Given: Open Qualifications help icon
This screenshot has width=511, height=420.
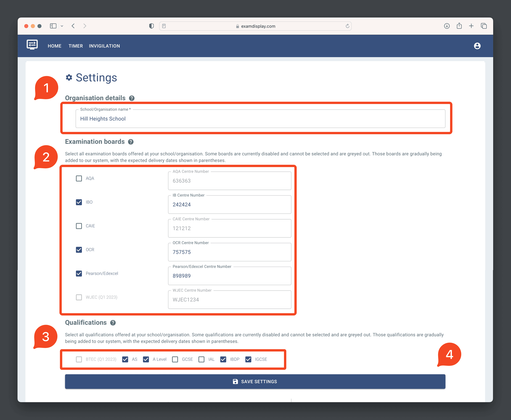Looking at the screenshot, I should [x=113, y=323].
